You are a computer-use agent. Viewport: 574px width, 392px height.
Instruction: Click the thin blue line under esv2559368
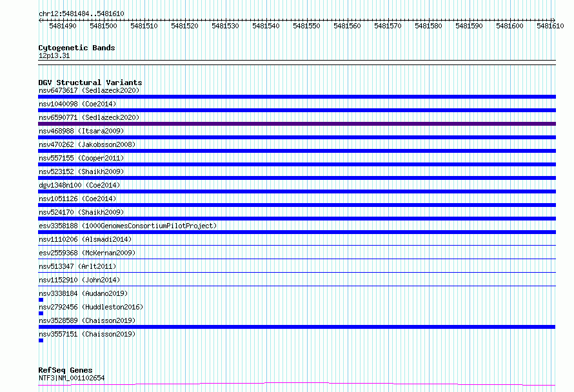[x=297, y=259]
